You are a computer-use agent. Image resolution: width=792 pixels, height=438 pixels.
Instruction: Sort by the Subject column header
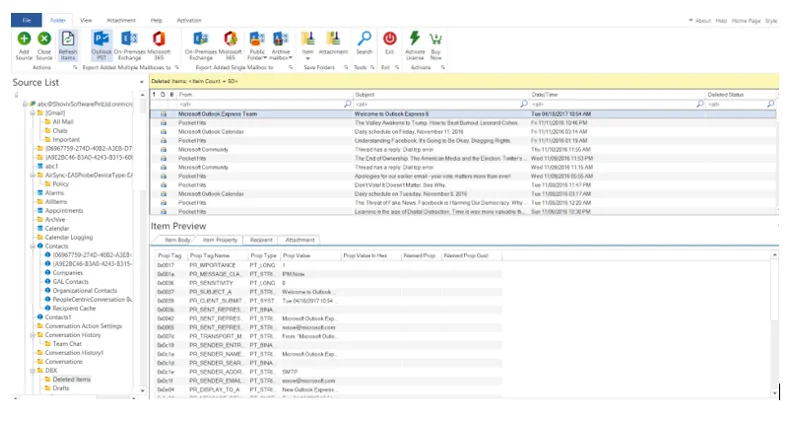[x=440, y=94]
